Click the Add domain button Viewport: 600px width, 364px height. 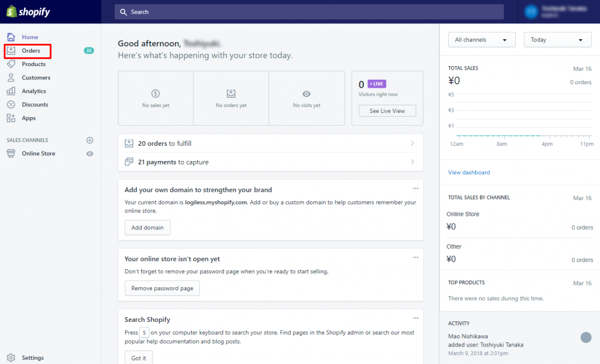147,228
